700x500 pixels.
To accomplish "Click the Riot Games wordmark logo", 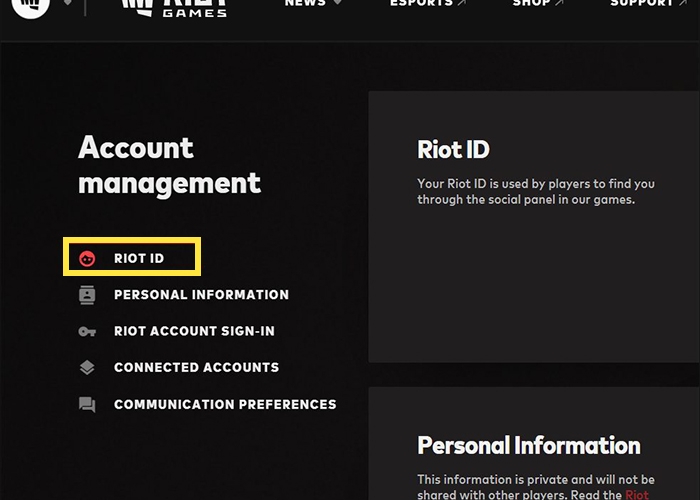I will tap(175, 6).
